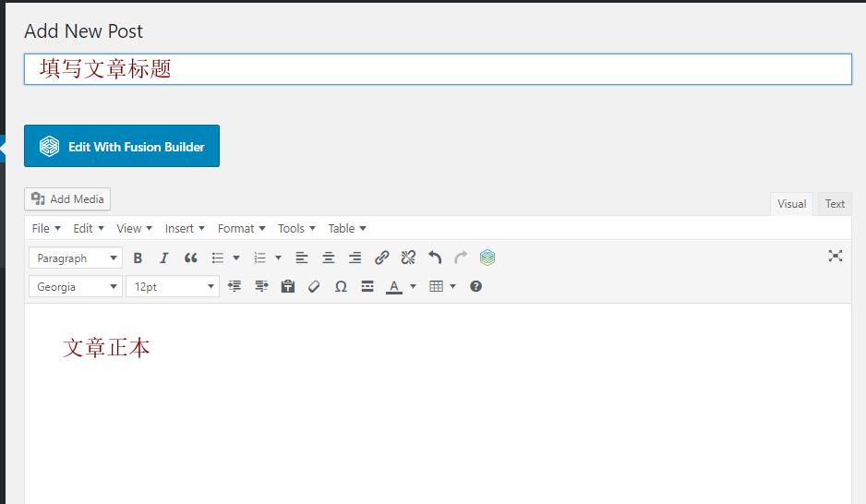Open the File menu

pos(46,229)
